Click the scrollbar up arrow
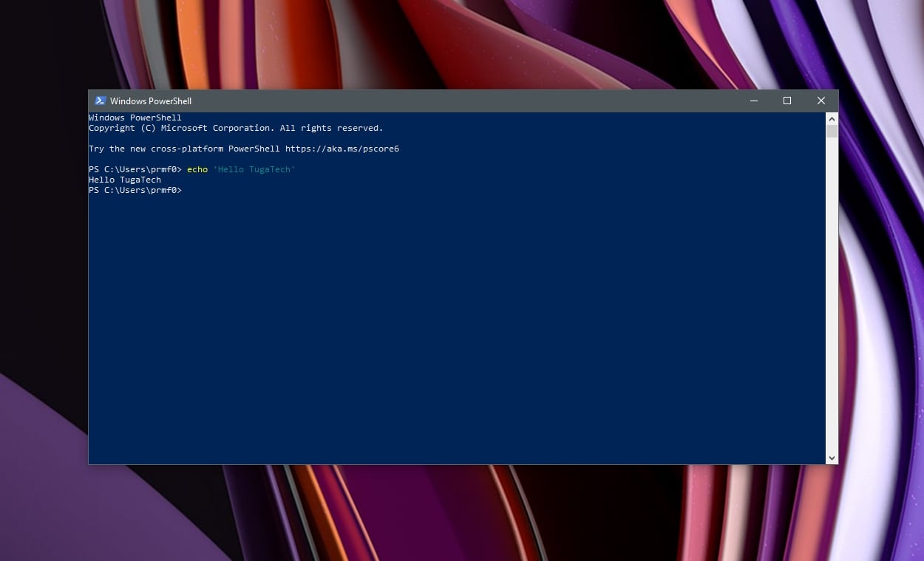Image resolution: width=924 pixels, height=561 pixels. click(x=832, y=118)
